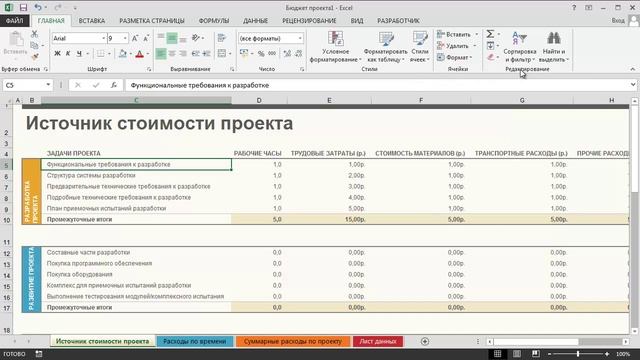640x360 pixels.
Task: Open Find & Select (Найти и выделить) menu
Action: pyautogui.click(x=554, y=47)
